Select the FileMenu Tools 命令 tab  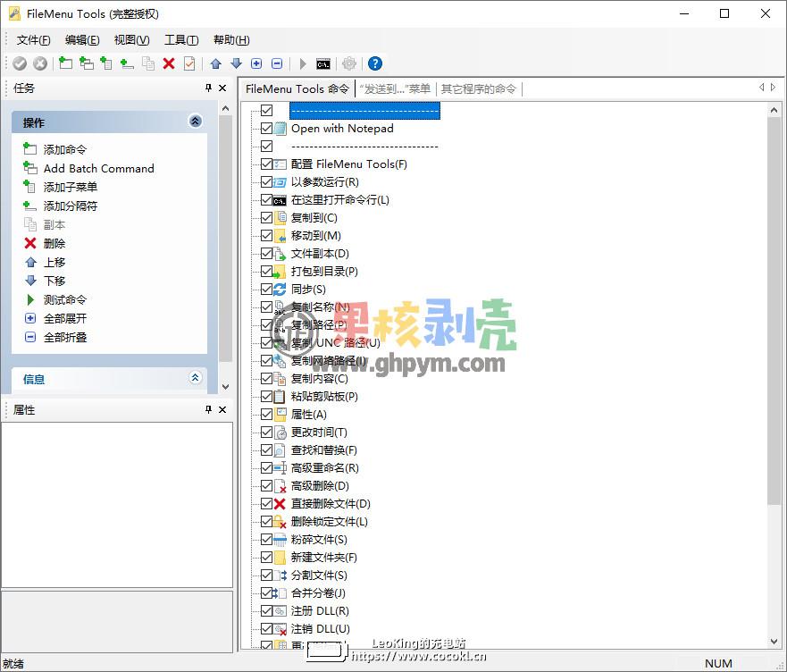tap(297, 88)
